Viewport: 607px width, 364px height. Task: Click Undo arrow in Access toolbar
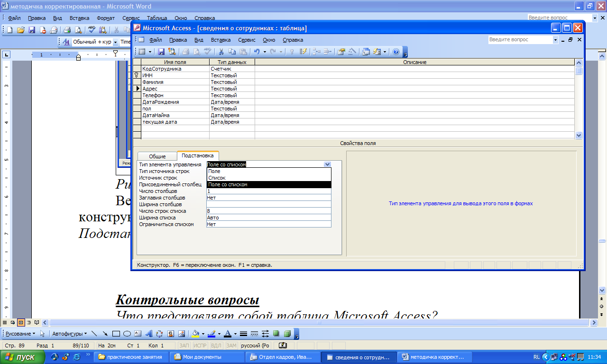point(257,52)
